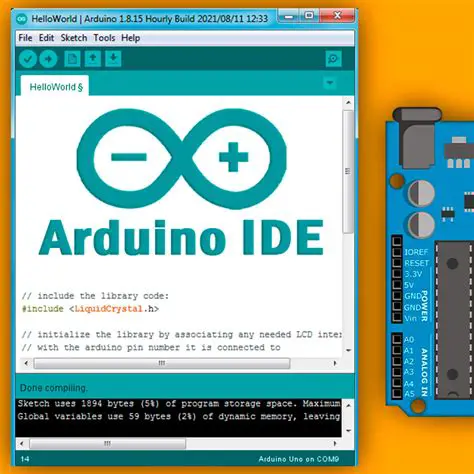Click the console scroll right arrow
This screenshot has width=474, height=474.
click(x=335, y=444)
